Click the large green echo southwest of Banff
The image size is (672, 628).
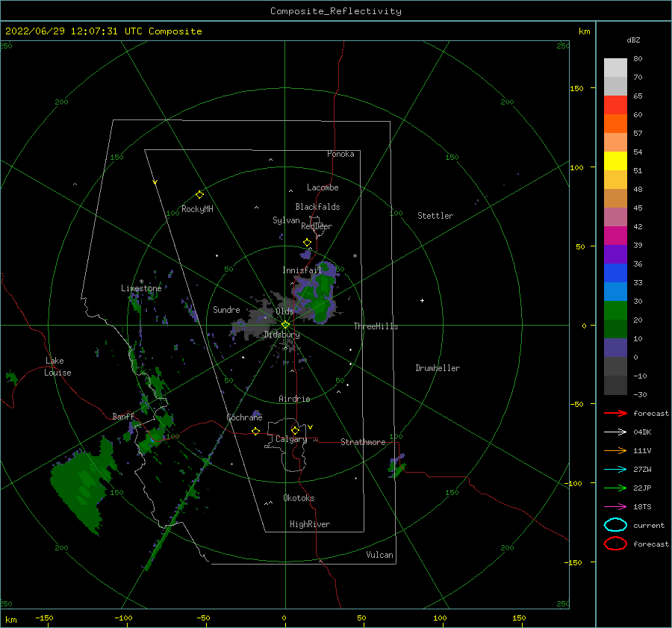point(83,485)
